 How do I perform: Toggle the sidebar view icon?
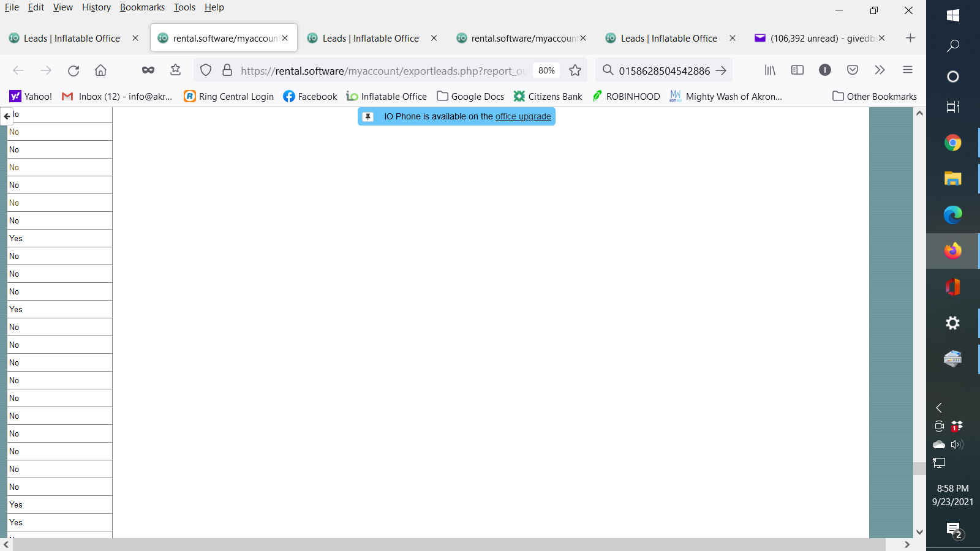coord(797,70)
